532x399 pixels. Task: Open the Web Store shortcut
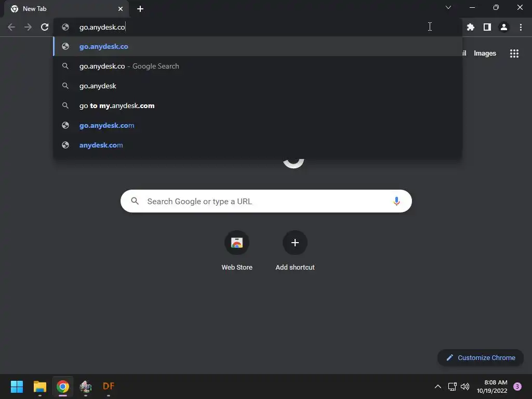237,250
